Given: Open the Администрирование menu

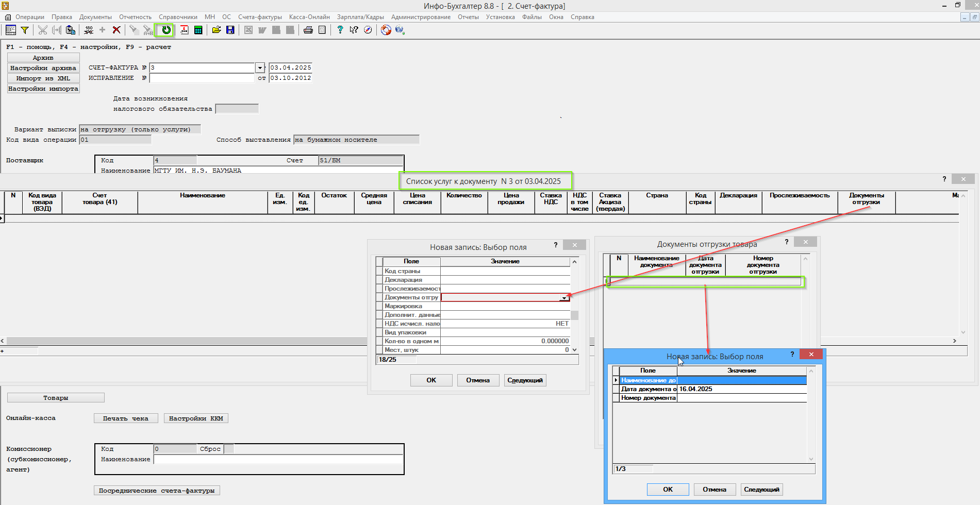Looking at the screenshot, I should pyautogui.click(x=421, y=17).
